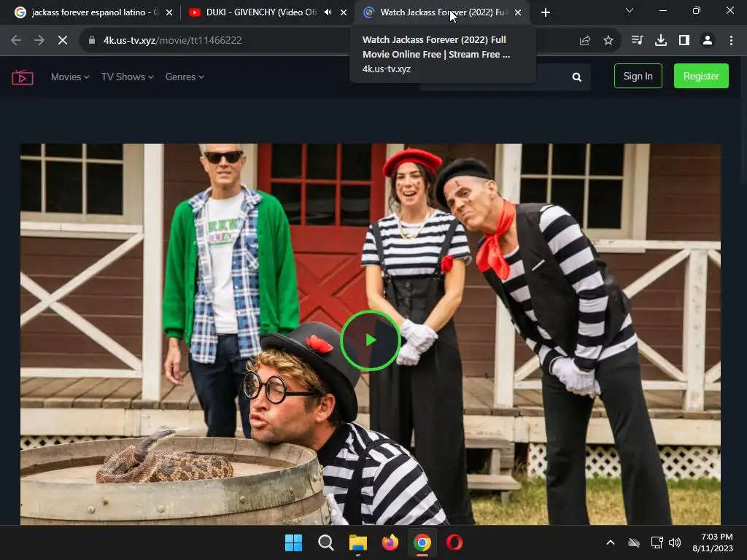Show hidden system tray icons
This screenshot has width=747, height=560.
click(611, 542)
